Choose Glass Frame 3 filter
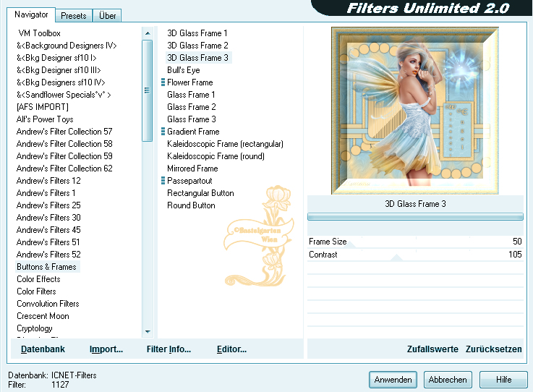The width and height of the screenshot is (533, 392). (x=192, y=119)
